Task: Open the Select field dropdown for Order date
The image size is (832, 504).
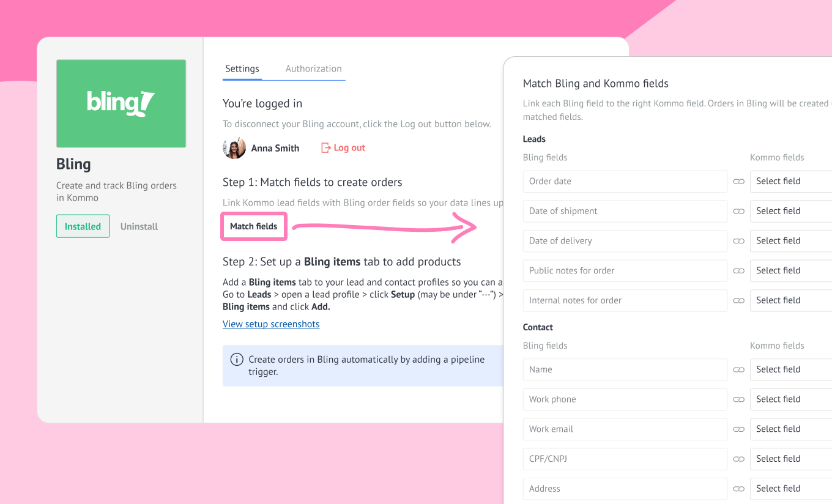Action: 790,181
